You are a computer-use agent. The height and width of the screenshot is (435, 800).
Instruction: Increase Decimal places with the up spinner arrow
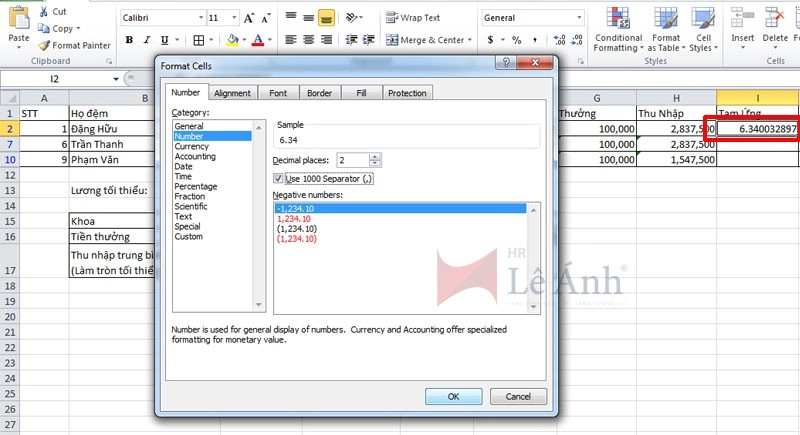pos(375,156)
